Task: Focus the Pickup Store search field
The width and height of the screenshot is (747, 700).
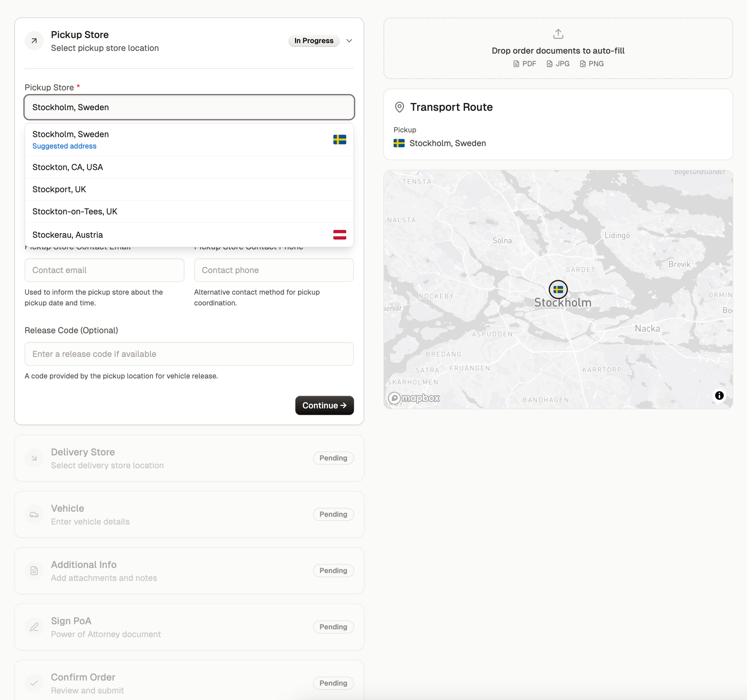Action: [x=189, y=107]
